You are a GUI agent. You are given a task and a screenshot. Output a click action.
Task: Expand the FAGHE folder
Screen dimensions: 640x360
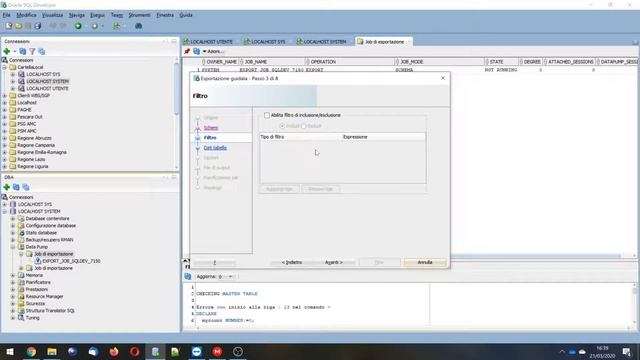point(4,109)
